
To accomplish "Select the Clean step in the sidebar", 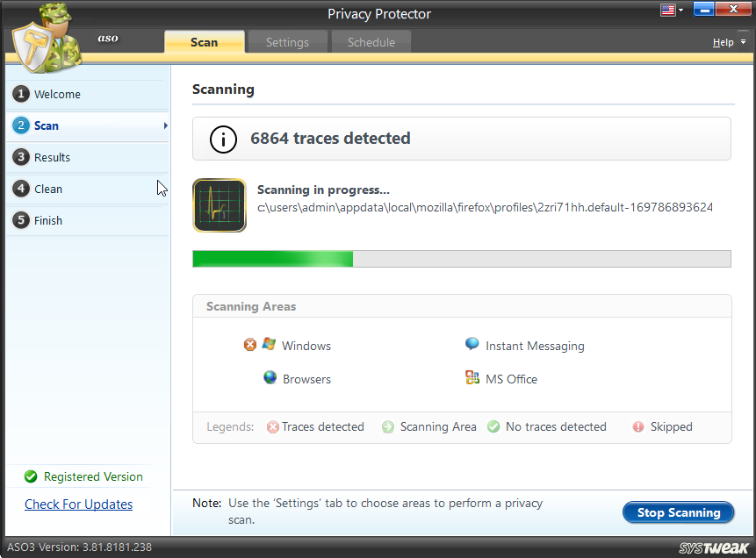I will (48, 189).
